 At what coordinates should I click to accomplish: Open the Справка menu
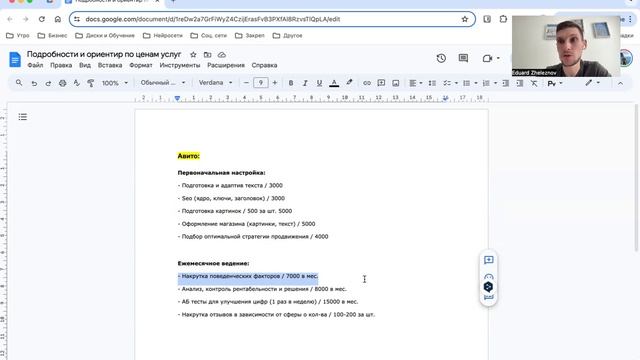click(x=264, y=65)
